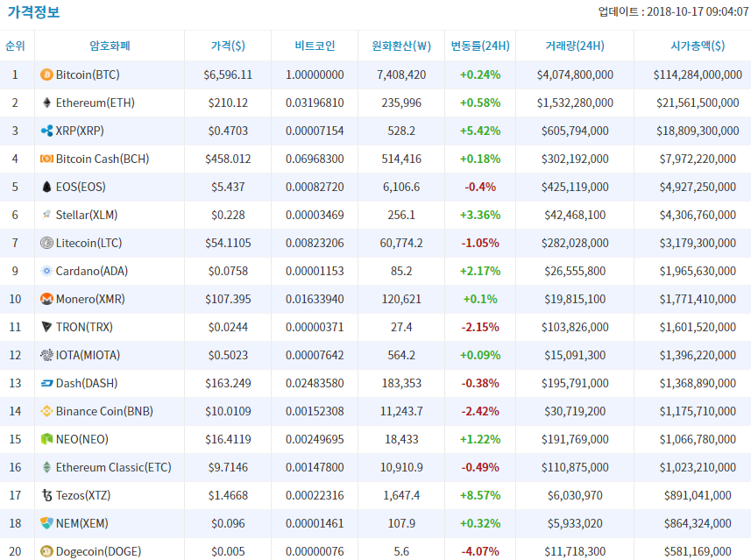Click the Binance Coin logo icon
Image resolution: width=751 pixels, height=560 pixels.
[46, 411]
